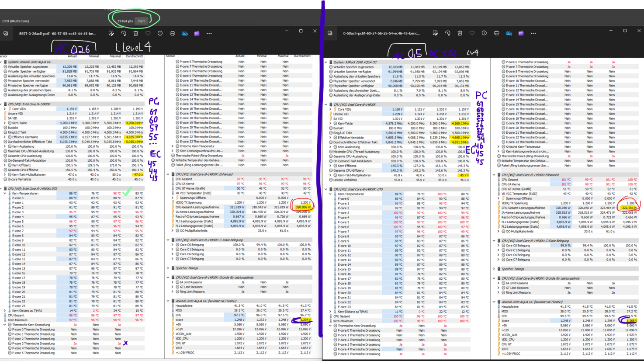Expand Speicher-Timings section in BEST-0-26acll image
Screen dimensions: 644x361
(x=168, y=268)
